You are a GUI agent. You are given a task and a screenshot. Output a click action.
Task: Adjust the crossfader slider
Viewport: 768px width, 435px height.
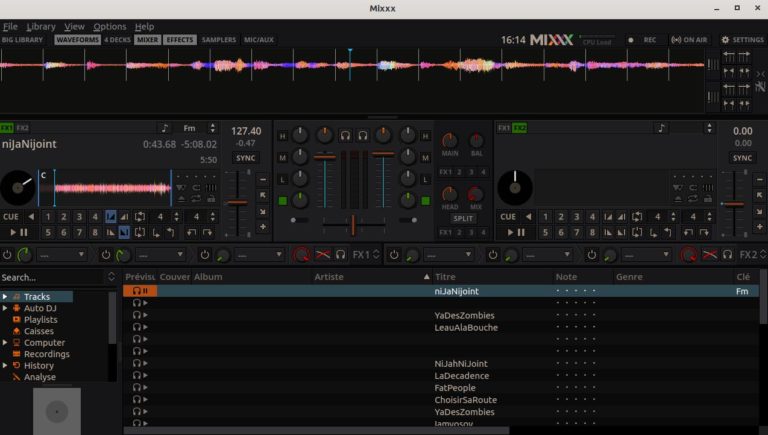pos(353,224)
